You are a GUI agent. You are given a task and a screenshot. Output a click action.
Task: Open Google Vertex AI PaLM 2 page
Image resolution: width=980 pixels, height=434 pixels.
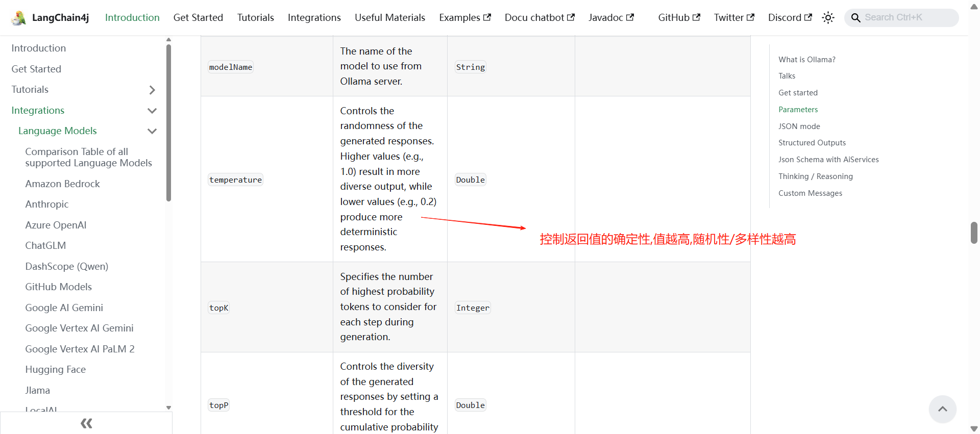click(80, 349)
